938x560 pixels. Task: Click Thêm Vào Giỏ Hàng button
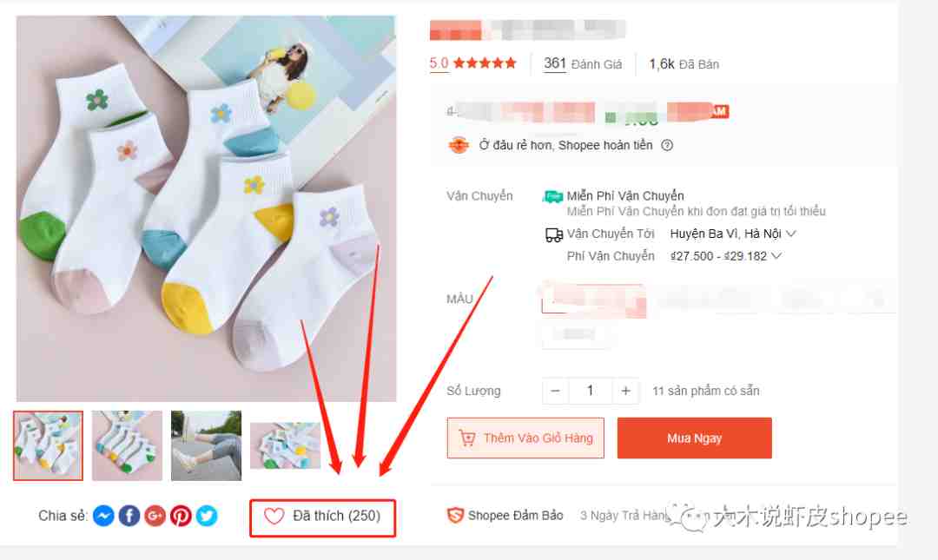point(525,438)
